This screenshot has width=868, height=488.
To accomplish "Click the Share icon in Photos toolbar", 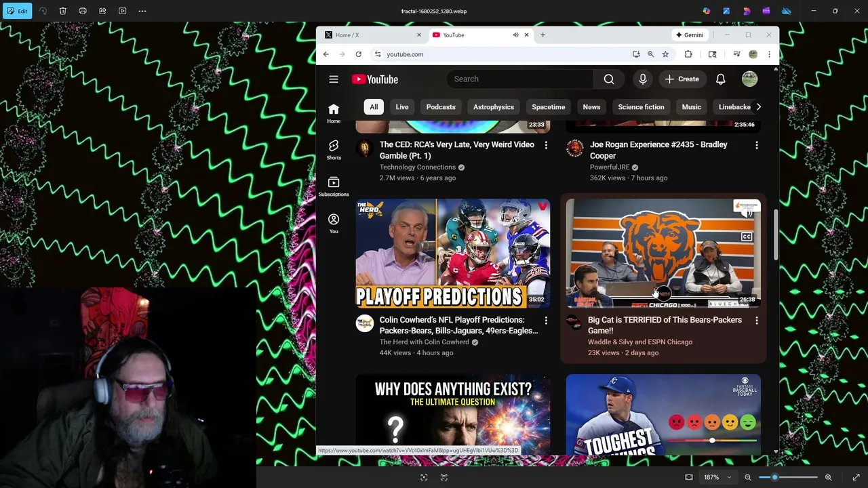I will point(102,11).
